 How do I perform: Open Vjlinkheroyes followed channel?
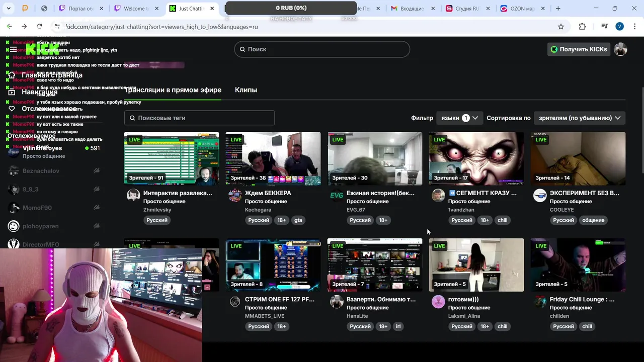[54, 152]
